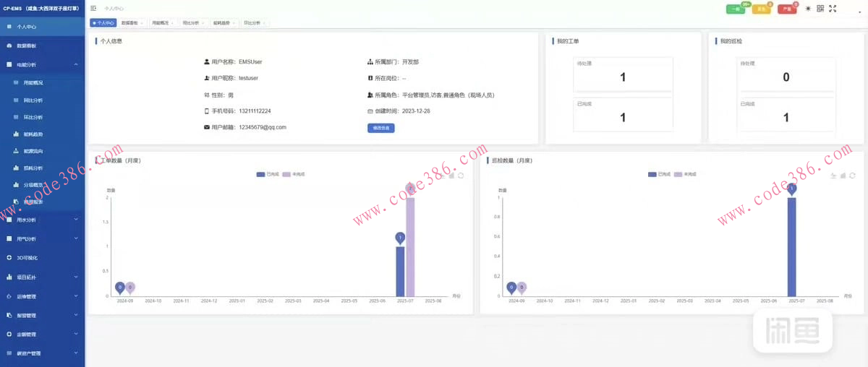Screen dimensions: 868x367
Task: Open the yellow alarm badge button
Action: point(761,9)
